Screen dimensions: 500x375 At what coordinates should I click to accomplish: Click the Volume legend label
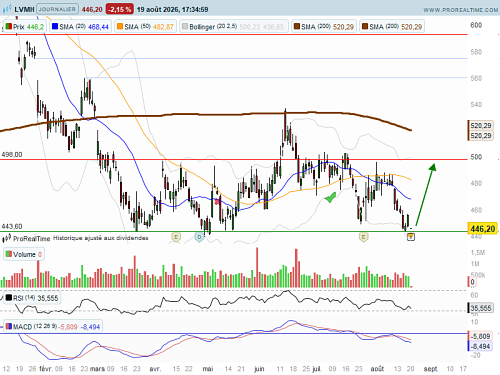click(x=24, y=254)
